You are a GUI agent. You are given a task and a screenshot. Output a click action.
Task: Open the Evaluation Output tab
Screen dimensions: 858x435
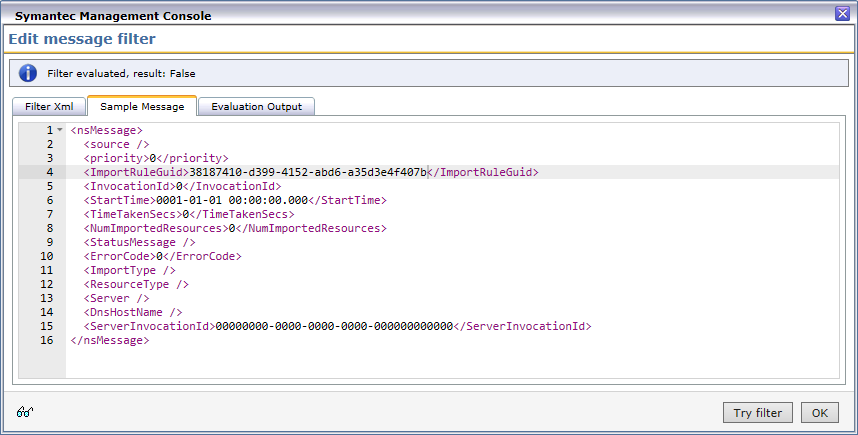tap(257, 107)
